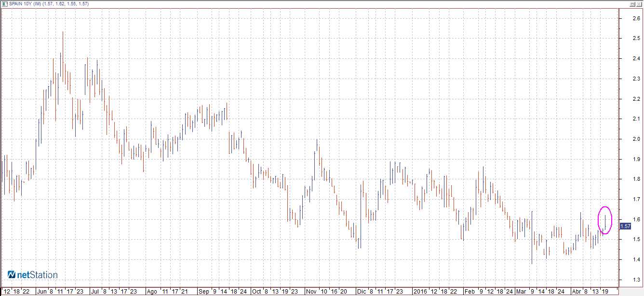Screen dimensions: 644x296
Task: Click the 1.8 price axis label
Action: [636, 179]
